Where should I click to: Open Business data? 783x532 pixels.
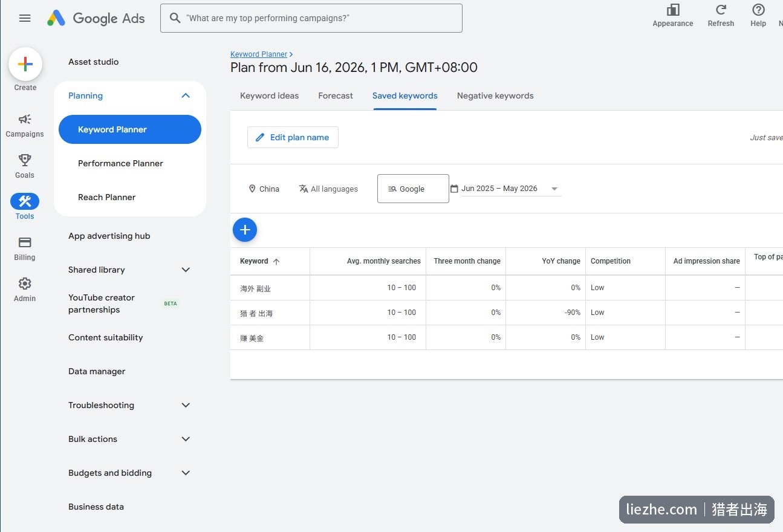(96, 507)
